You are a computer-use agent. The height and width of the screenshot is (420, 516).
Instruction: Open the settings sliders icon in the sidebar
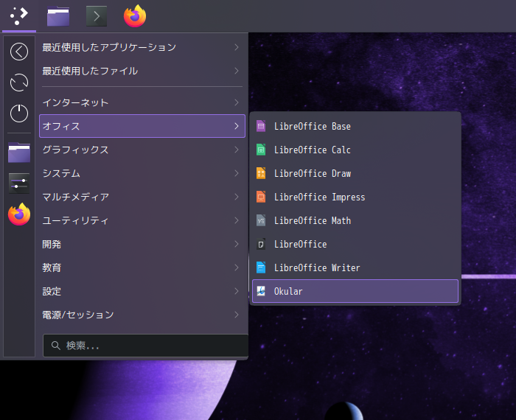tap(19, 183)
